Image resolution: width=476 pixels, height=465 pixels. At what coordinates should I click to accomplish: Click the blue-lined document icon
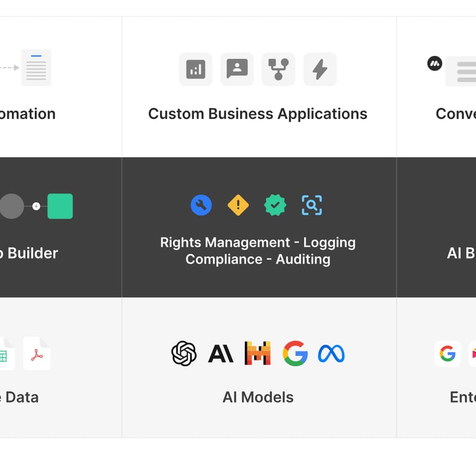tap(36, 68)
